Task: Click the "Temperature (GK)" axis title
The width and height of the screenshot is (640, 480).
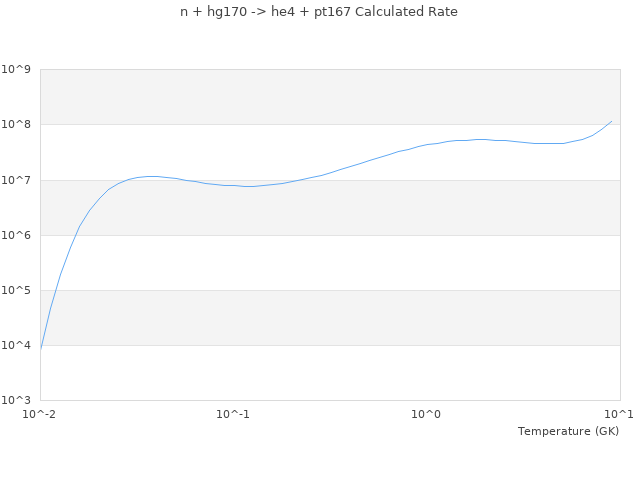Action: coord(568,431)
